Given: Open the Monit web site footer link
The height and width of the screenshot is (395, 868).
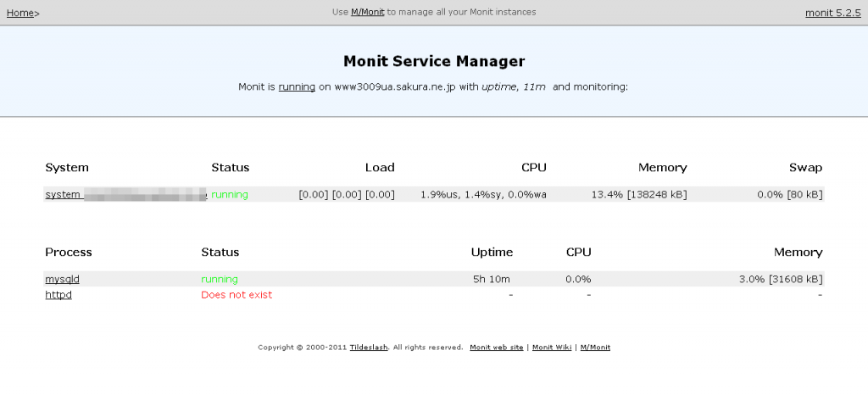Looking at the screenshot, I should click(497, 348).
